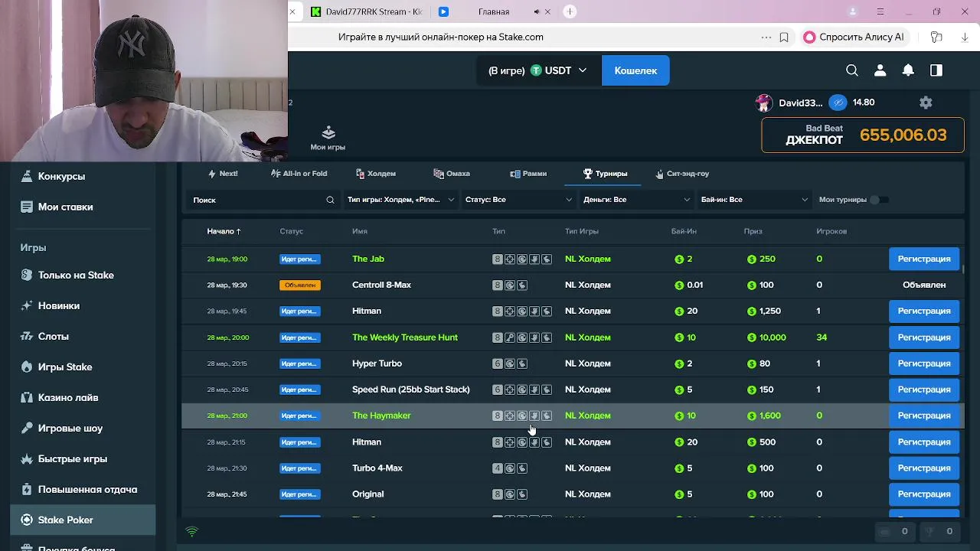Screen dimensions: 980x551
Task: Sort by the Игроков column header
Action: (831, 231)
